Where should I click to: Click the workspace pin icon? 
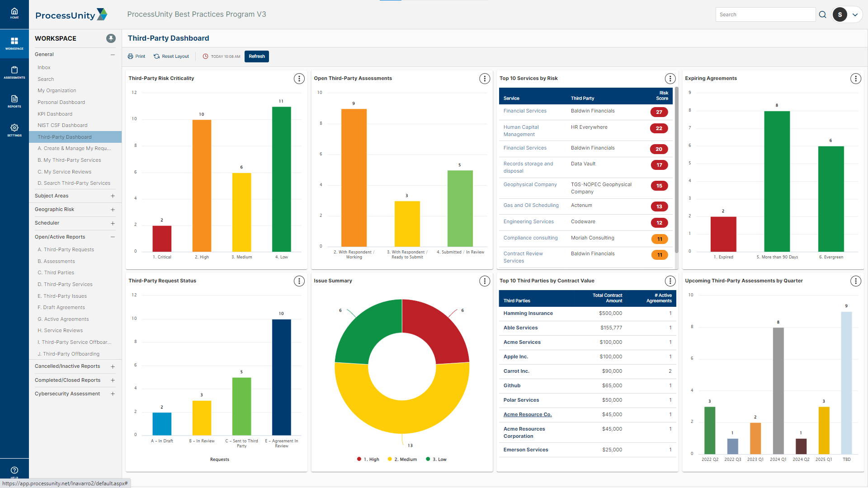coord(111,38)
